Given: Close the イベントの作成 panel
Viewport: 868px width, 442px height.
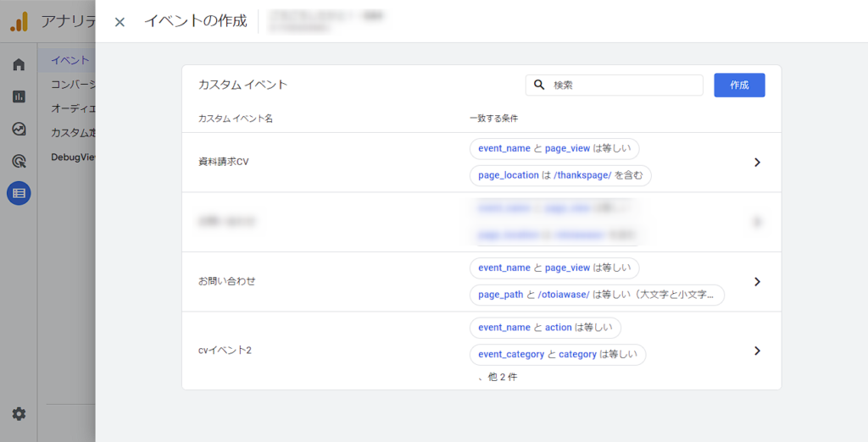Looking at the screenshot, I should [120, 22].
